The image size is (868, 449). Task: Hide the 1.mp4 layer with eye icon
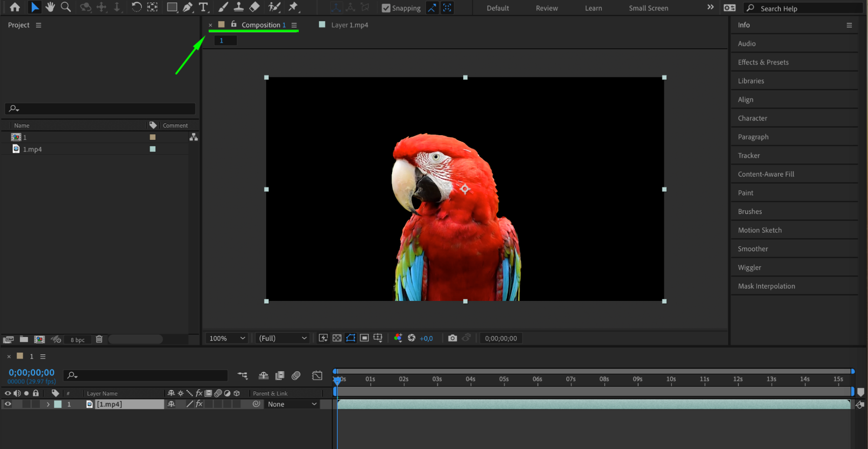tap(8, 404)
